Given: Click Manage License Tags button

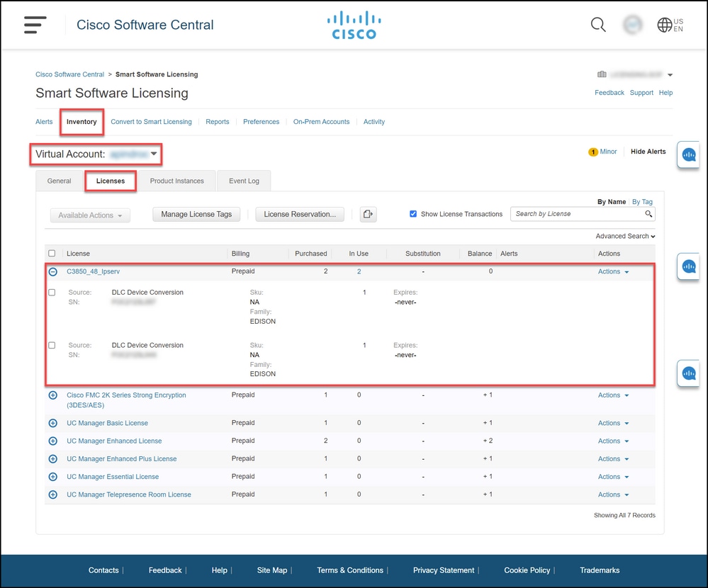Looking at the screenshot, I should tap(196, 215).
